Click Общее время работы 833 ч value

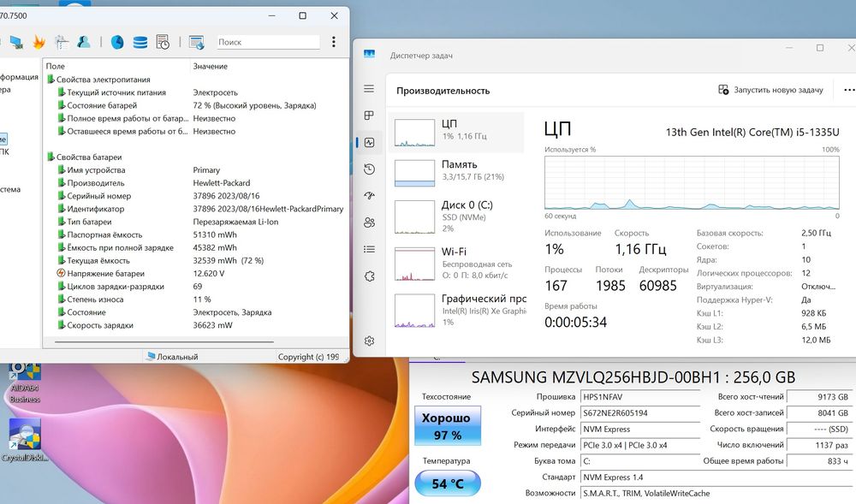819,461
